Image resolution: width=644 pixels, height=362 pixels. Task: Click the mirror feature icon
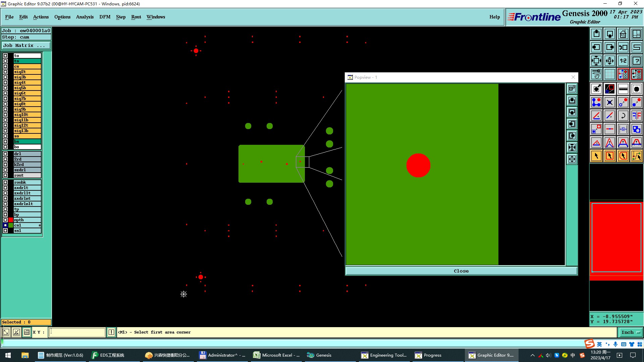pos(636,116)
